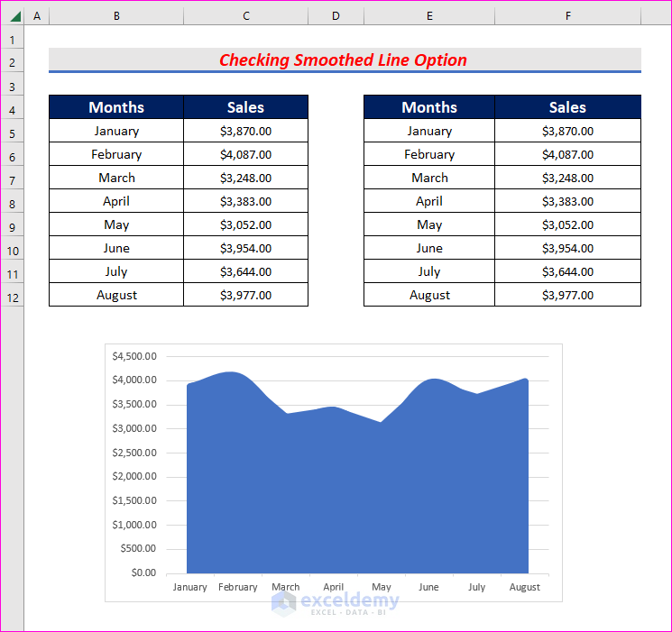This screenshot has width=672, height=632.
Task: Click the Months header in column E
Action: pos(429,107)
